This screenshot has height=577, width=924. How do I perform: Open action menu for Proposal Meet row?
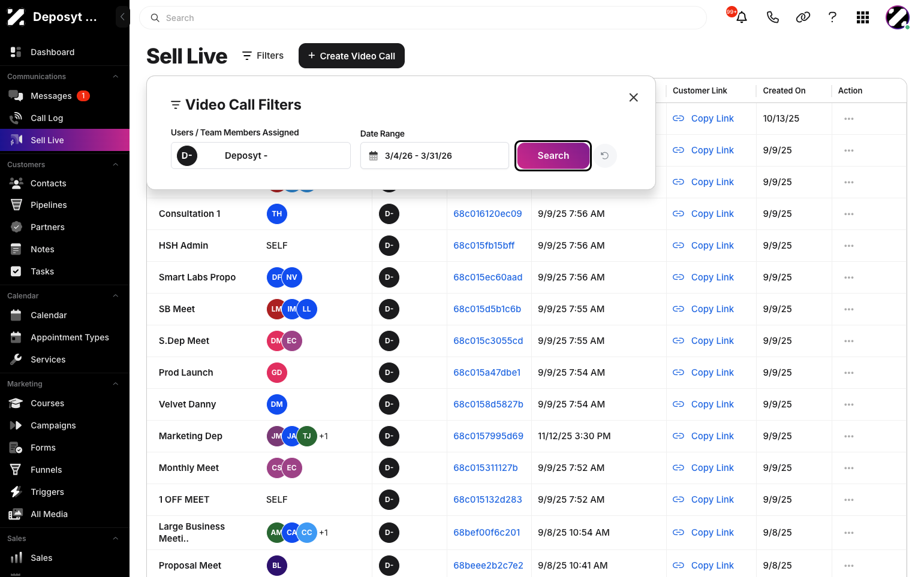point(848,566)
